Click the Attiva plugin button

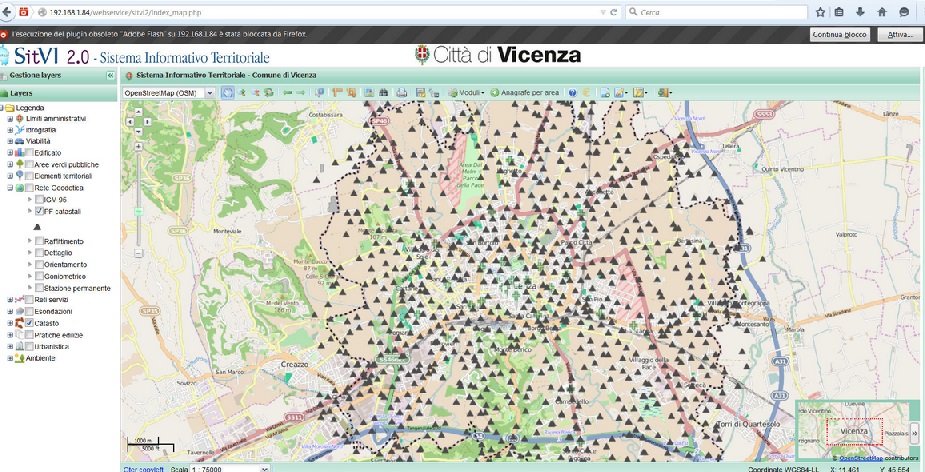point(896,34)
